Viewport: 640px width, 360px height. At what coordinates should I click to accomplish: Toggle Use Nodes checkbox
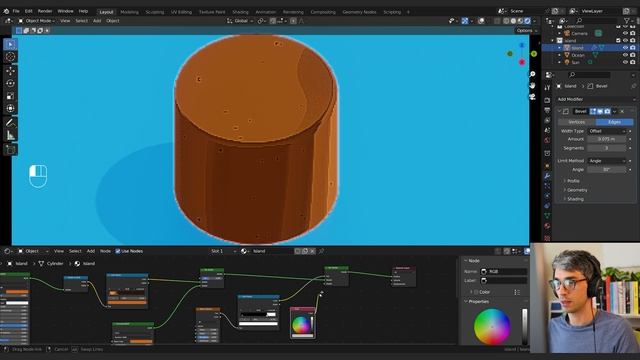118,251
